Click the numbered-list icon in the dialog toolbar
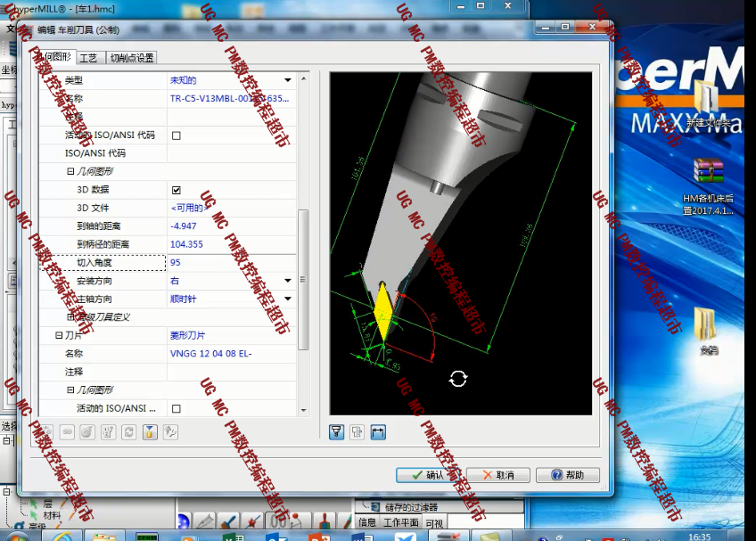This screenshot has height=541, width=756. click(x=108, y=431)
